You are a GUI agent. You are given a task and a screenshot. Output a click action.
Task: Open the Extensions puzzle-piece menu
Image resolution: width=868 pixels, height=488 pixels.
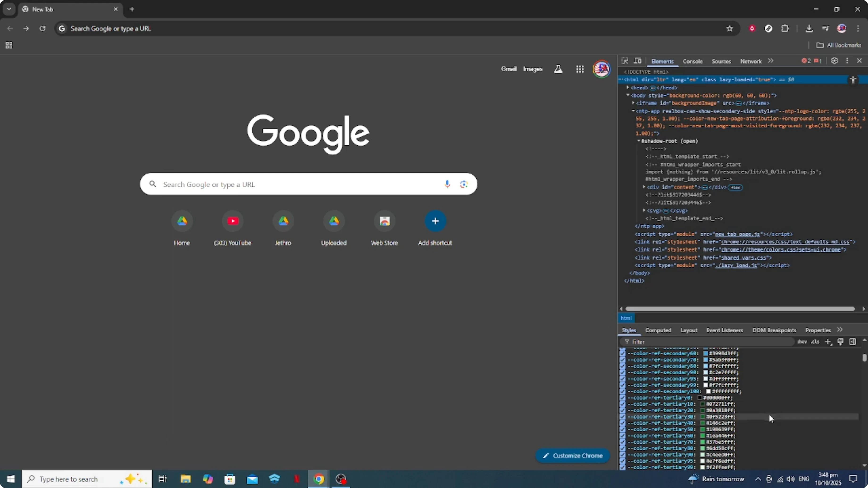tap(785, 29)
